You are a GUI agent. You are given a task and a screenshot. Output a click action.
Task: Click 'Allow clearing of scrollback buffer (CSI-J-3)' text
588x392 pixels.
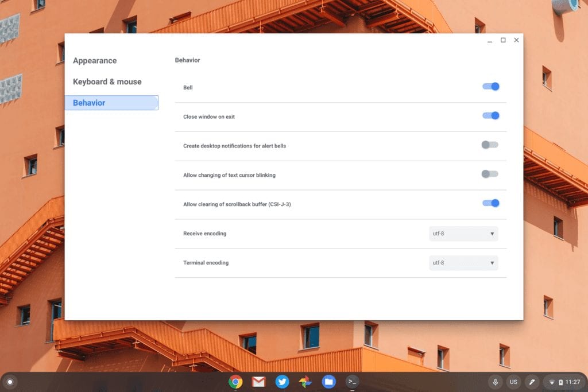(x=237, y=204)
